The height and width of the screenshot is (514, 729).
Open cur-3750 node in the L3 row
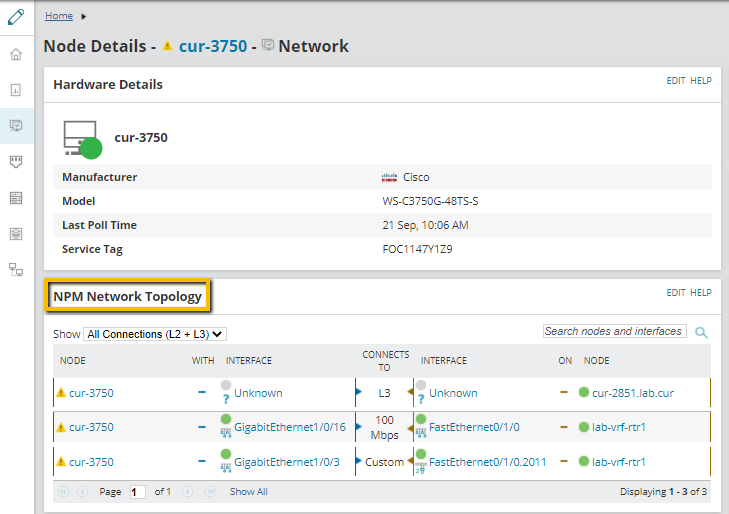[91, 393]
